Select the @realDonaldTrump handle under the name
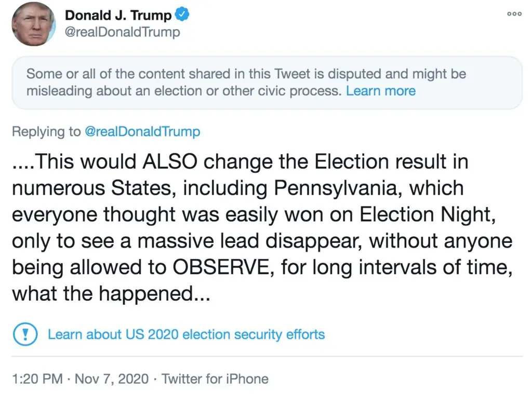The width and height of the screenshot is (532, 396). (122, 32)
